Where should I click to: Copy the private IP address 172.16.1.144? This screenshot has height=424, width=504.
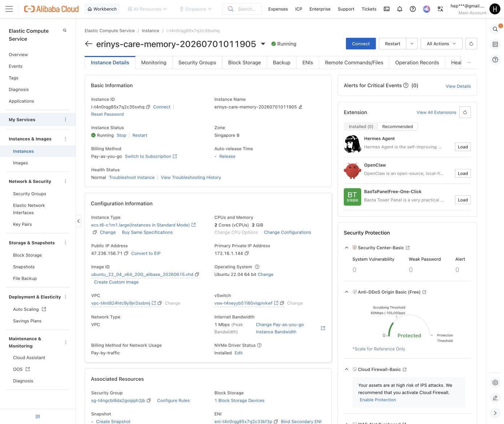[247, 253]
